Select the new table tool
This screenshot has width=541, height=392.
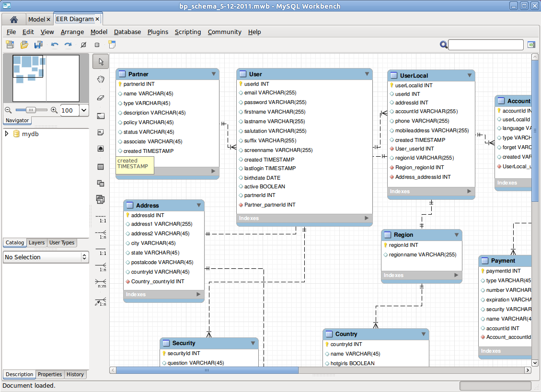[101, 167]
